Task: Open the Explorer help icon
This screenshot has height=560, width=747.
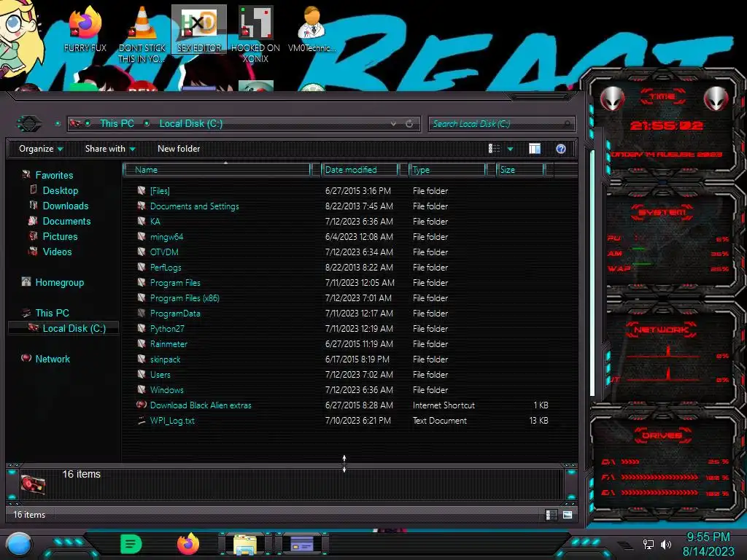Action: click(561, 149)
